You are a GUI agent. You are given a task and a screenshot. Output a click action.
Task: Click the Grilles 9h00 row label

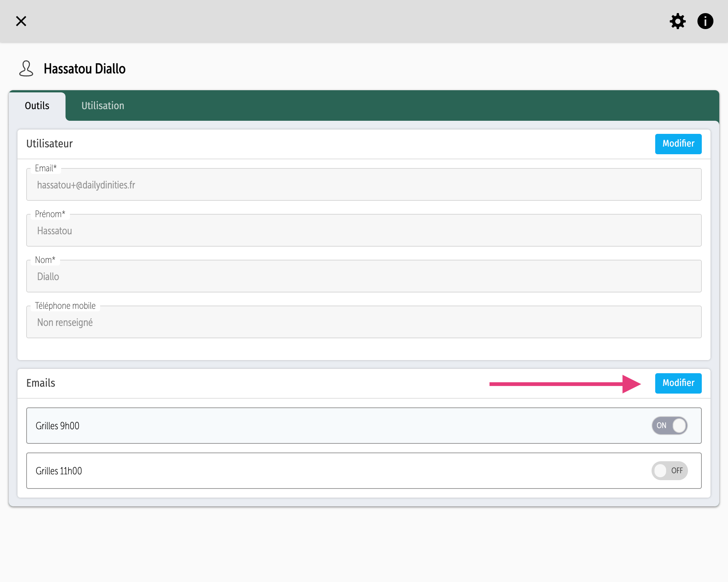58,426
